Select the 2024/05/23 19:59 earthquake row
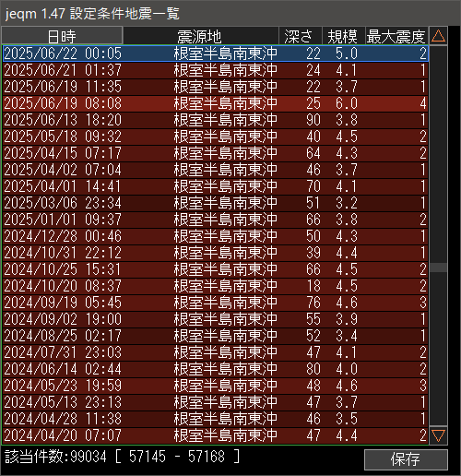The height and width of the screenshot is (476, 461). pyautogui.click(x=215, y=386)
